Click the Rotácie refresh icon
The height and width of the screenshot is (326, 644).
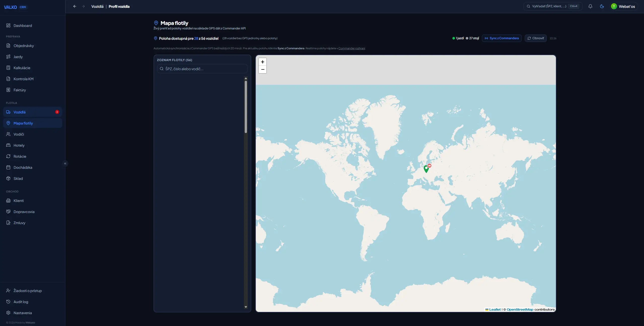[x=8, y=156]
